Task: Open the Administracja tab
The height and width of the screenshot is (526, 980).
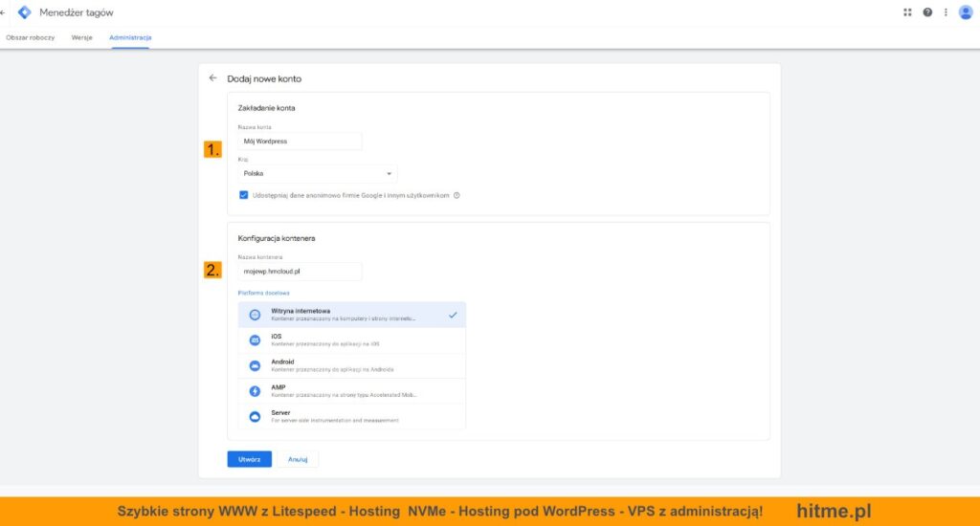Action: tap(130, 37)
